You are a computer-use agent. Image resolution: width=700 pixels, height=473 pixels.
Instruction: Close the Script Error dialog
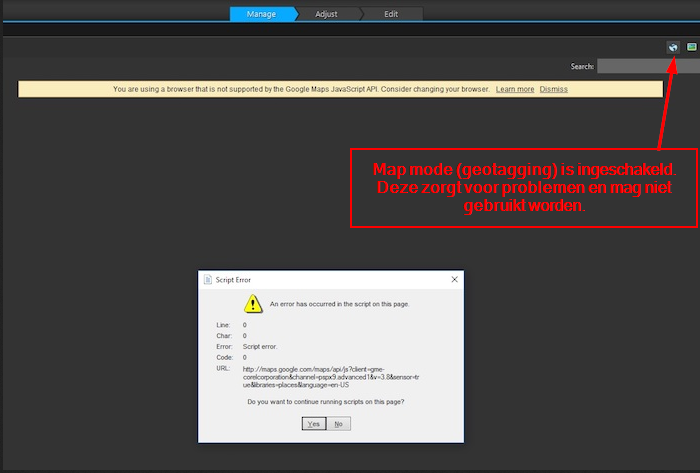tap(454, 279)
